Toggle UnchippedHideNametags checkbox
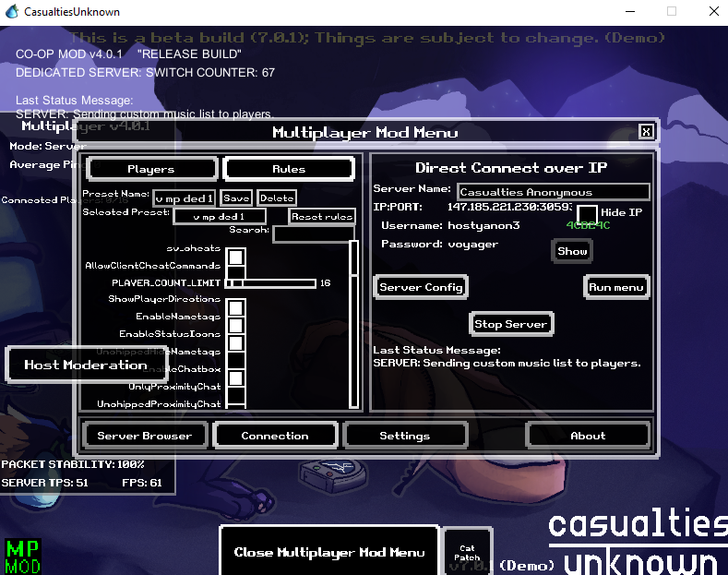Screen dimensions: 728x575 coord(236,361)
